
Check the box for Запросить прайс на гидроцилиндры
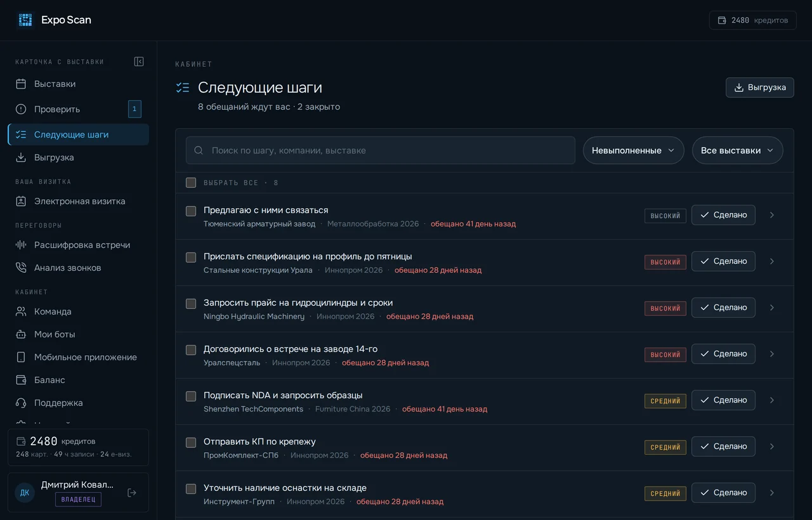tap(191, 304)
